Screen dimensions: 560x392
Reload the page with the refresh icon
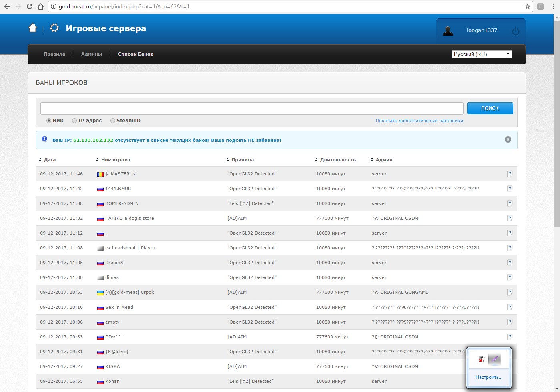pos(29,6)
